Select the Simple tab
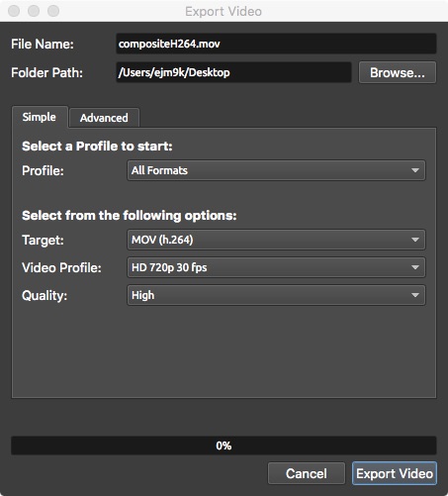This screenshot has width=448, height=496. (40, 117)
